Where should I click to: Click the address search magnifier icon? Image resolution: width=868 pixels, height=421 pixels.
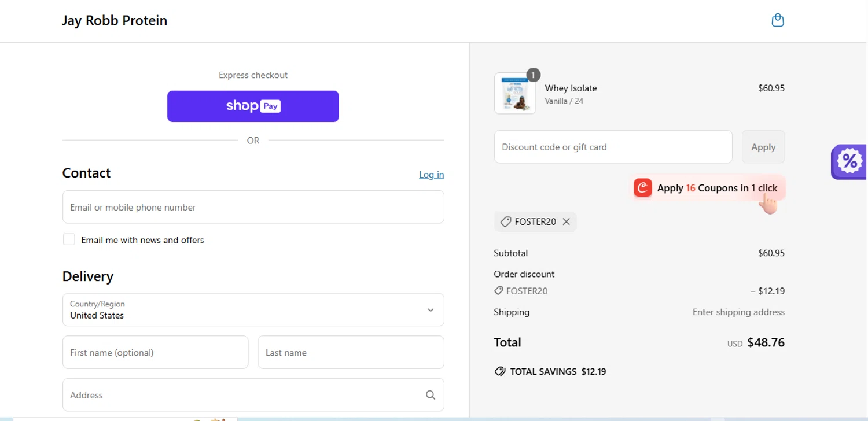(430, 395)
